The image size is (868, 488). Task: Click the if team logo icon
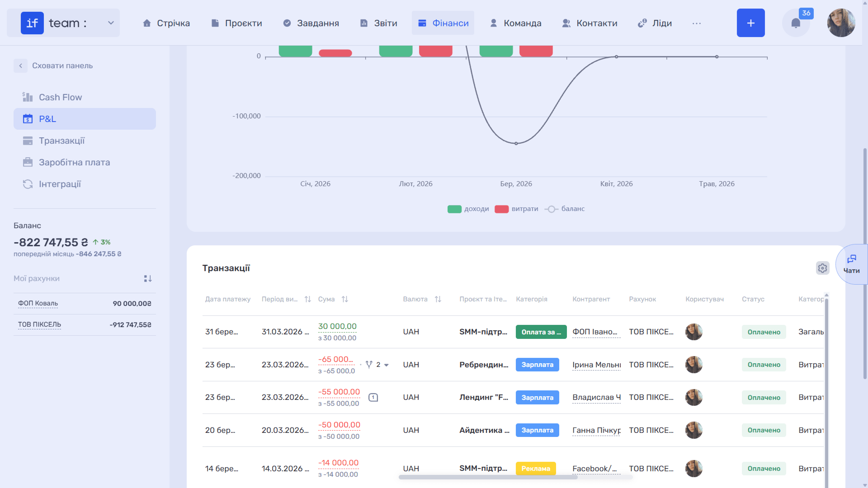[x=32, y=23]
